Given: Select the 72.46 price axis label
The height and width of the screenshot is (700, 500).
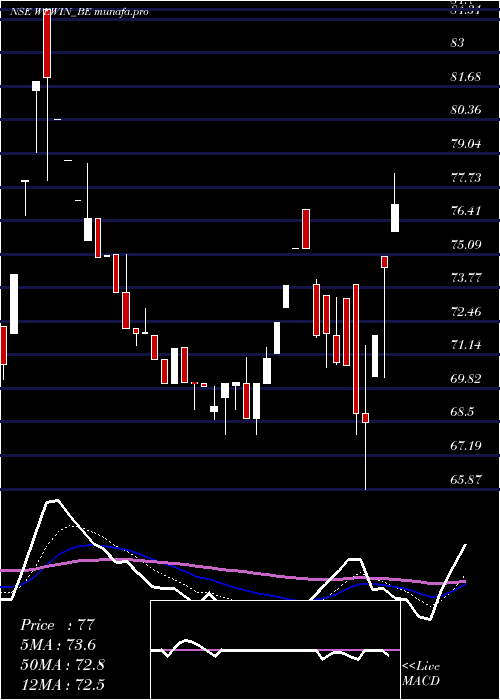Looking at the screenshot, I should [466, 312].
